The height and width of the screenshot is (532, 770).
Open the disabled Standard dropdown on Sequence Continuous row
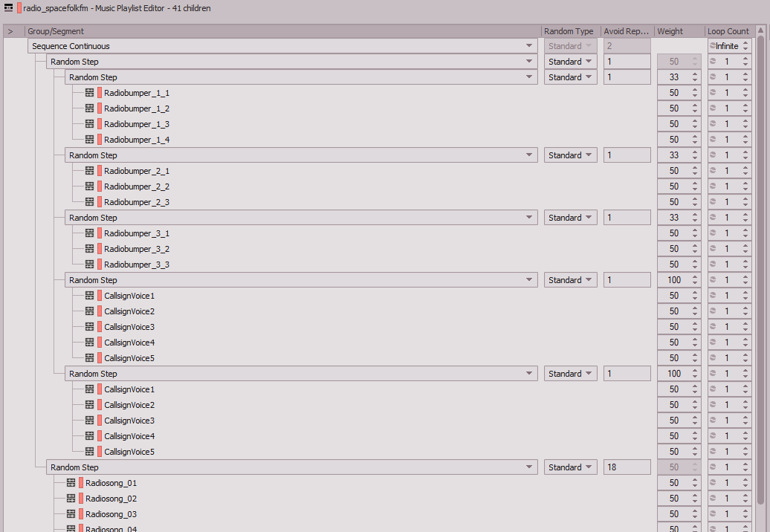point(570,45)
